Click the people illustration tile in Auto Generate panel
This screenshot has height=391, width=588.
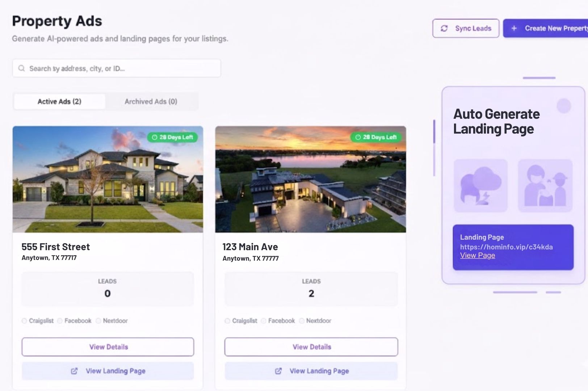click(545, 185)
